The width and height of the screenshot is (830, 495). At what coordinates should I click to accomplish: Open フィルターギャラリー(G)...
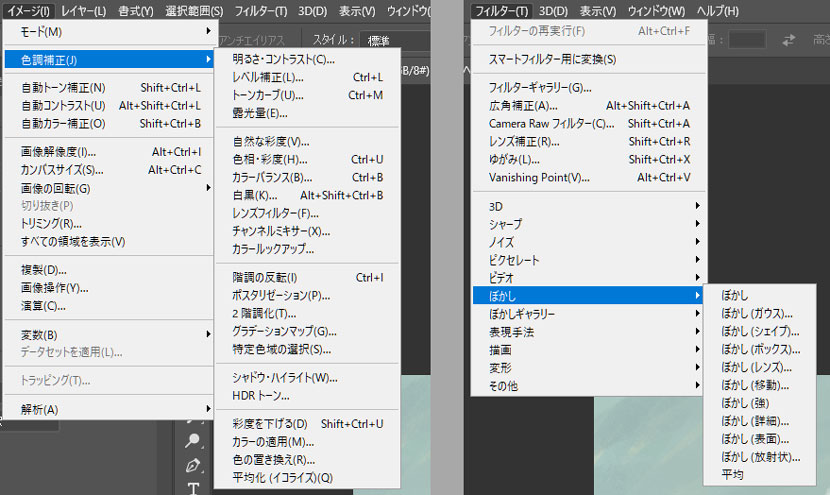click(x=589, y=87)
